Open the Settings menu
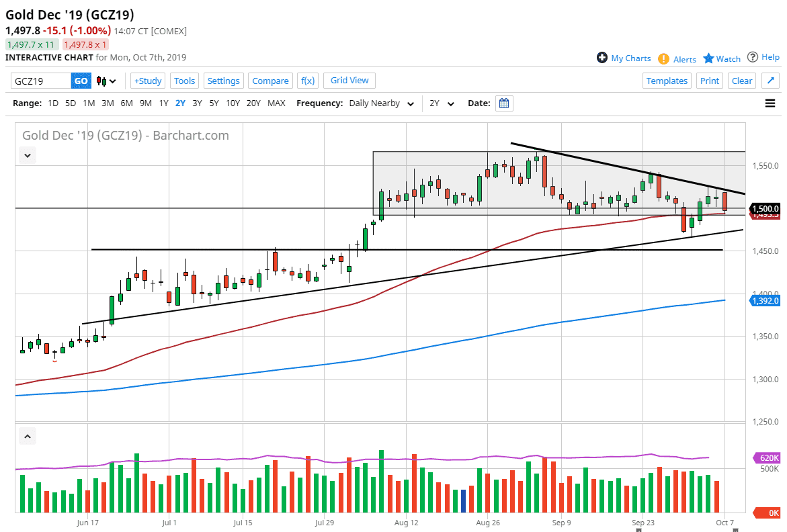The width and height of the screenshot is (787, 532). (223, 81)
